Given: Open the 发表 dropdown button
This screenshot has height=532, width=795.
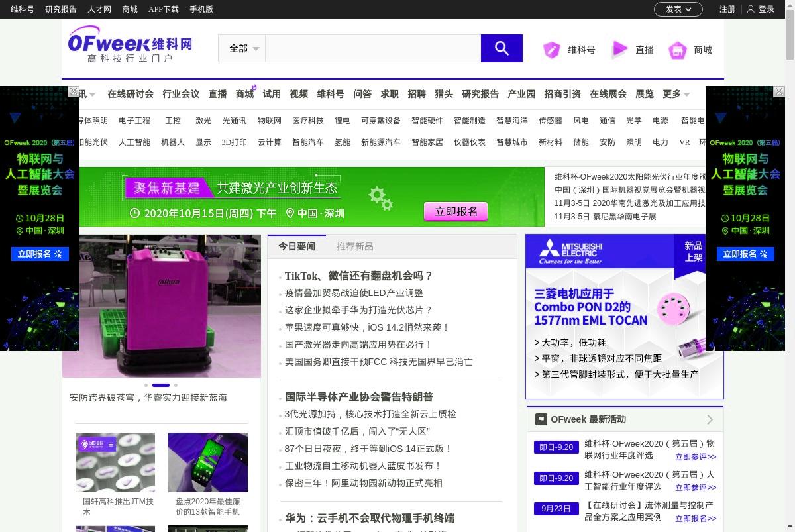Looking at the screenshot, I should pyautogui.click(x=678, y=9).
